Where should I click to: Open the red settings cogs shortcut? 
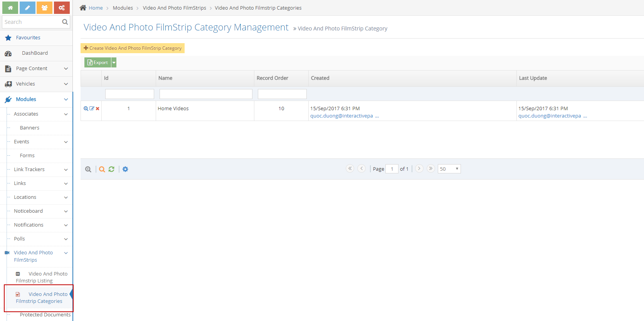(x=62, y=8)
